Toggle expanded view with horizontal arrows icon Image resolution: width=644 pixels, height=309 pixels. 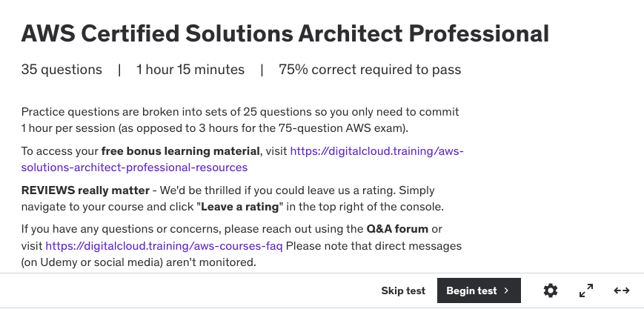coord(622,290)
